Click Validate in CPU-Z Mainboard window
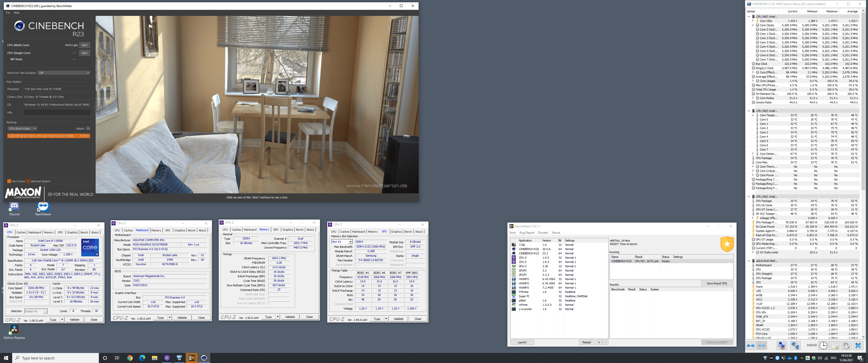This screenshot has height=363, width=868. point(182,318)
